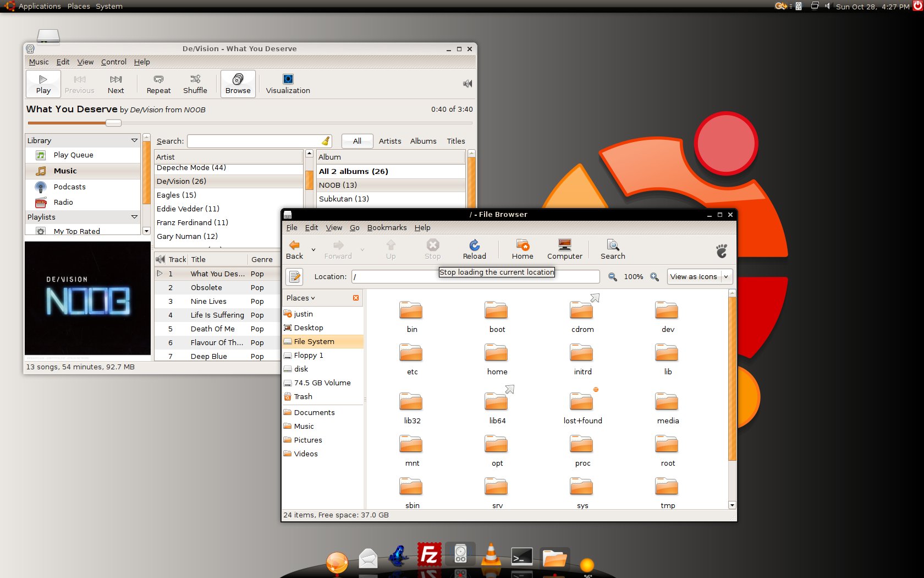924x578 pixels.
Task: Click Reload in File Browser
Action: [x=474, y=249]
